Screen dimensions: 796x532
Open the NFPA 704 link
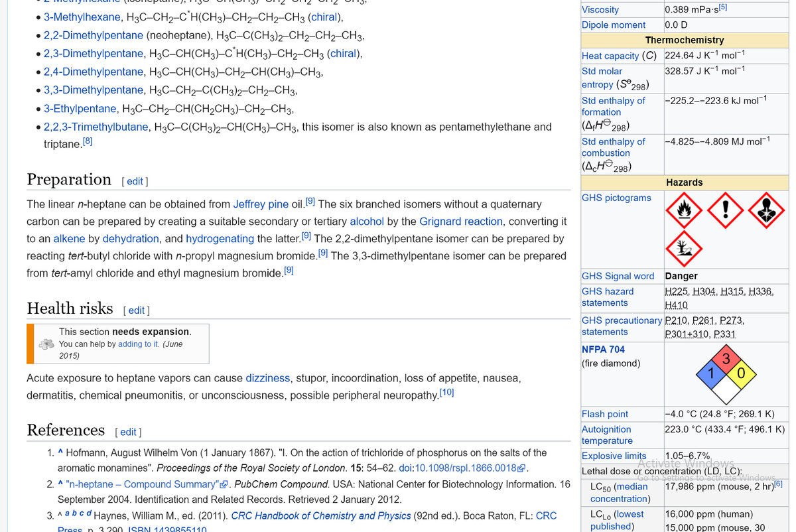point(603,349)
